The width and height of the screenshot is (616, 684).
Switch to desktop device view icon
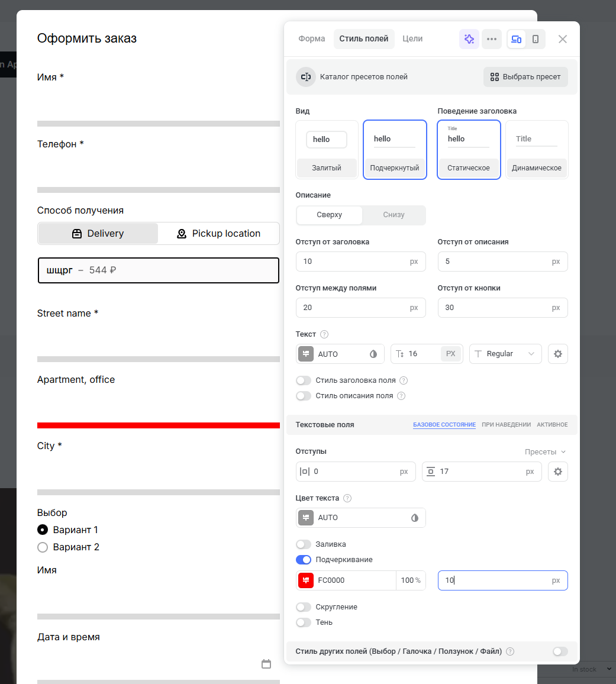point(517,39)
